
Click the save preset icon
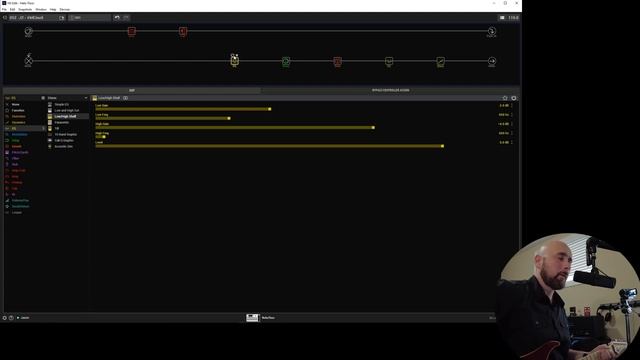pos(62,18)
